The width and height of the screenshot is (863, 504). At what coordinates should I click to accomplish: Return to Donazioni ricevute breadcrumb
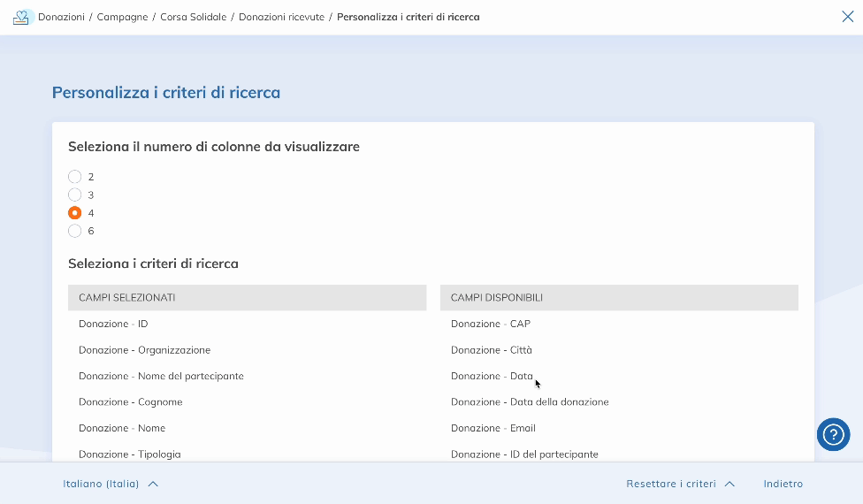[x=281, y=17]
